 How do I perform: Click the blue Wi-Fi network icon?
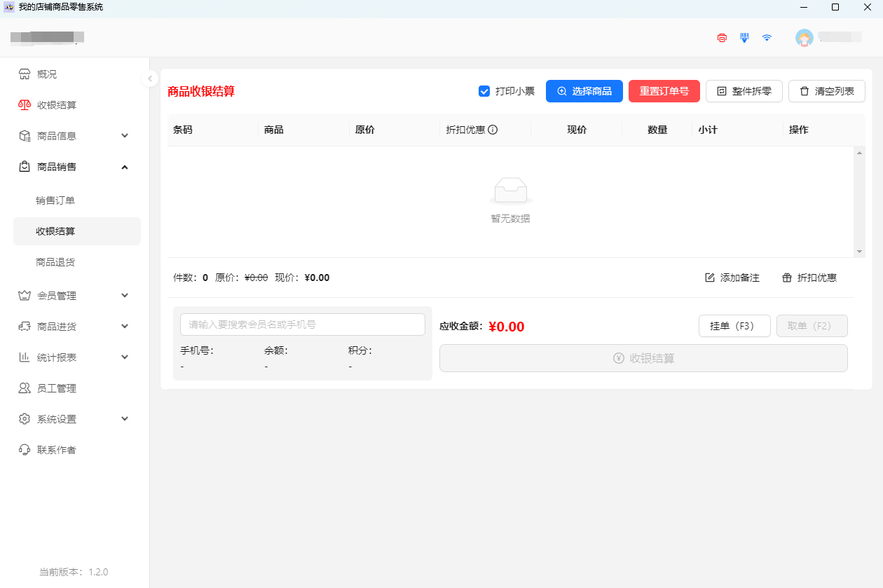(x=767, y=38)
